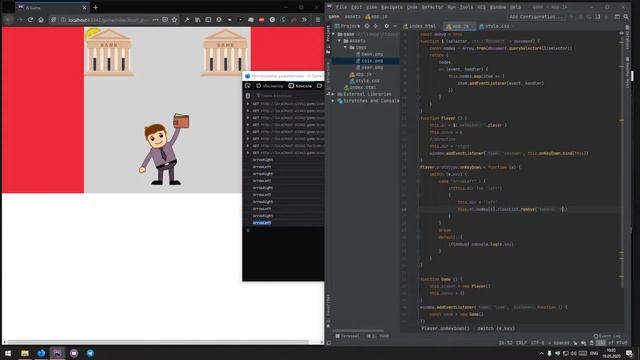Collapse all in Project panel icon
The height and width of the screenshot is (360, 640).
376,26
